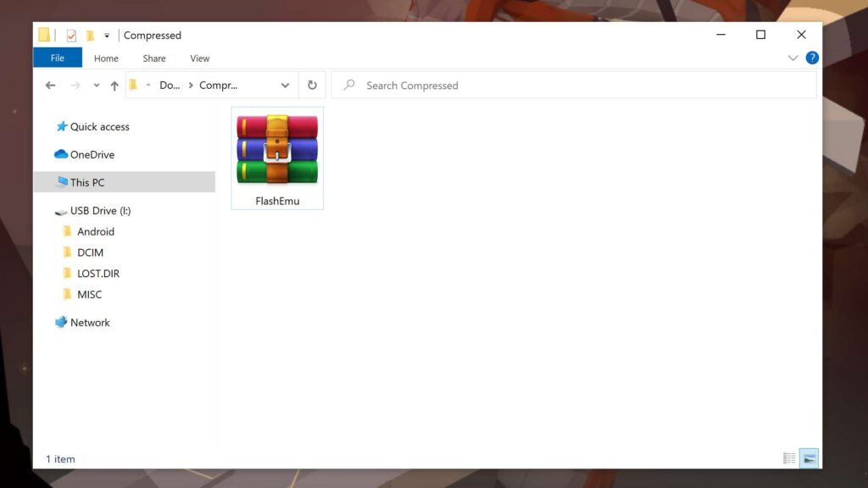The image size is (868, 488).
Task: Click the USB Drive icon
Action: [x=61, y=211]
